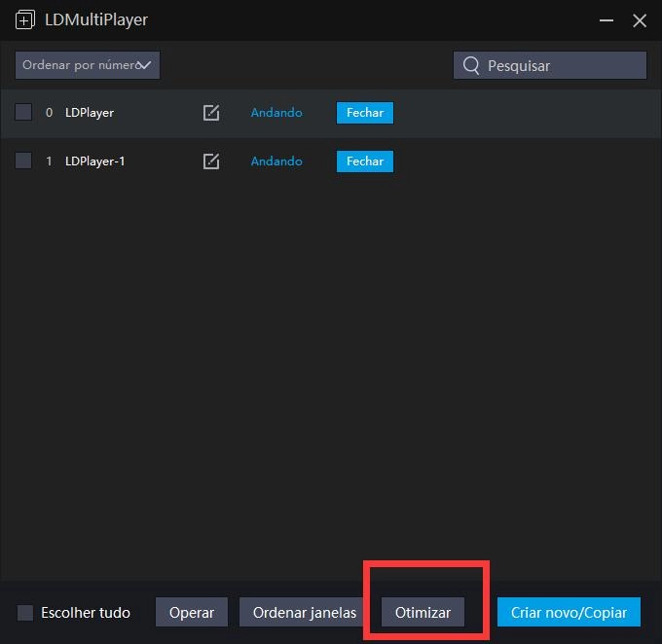Minimize the LDMultiPlayer window
This screenshot has width=662, height=644.
pos(606,20)
